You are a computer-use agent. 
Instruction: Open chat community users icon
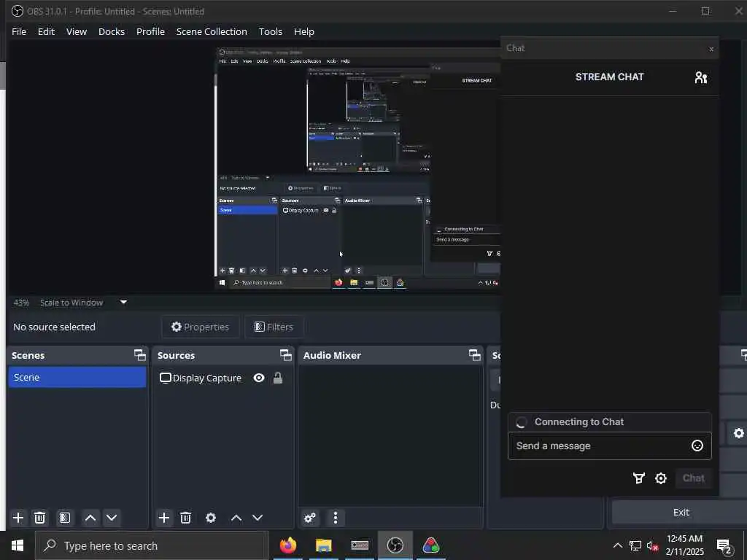pyautogui.click(x=701, y=77)
